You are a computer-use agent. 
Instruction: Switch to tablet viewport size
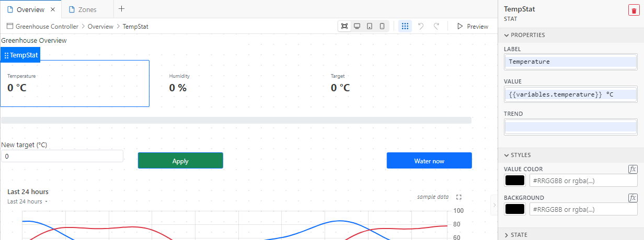pos(370,26)
